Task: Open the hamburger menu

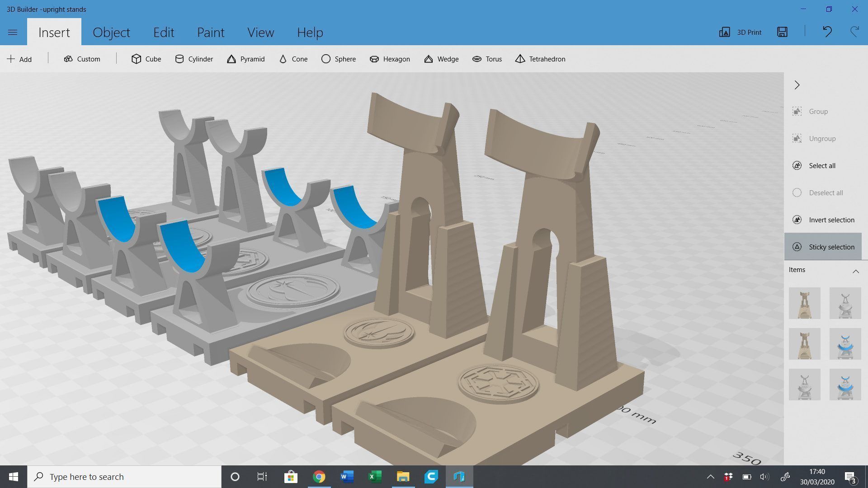Action: pos(13,32)
